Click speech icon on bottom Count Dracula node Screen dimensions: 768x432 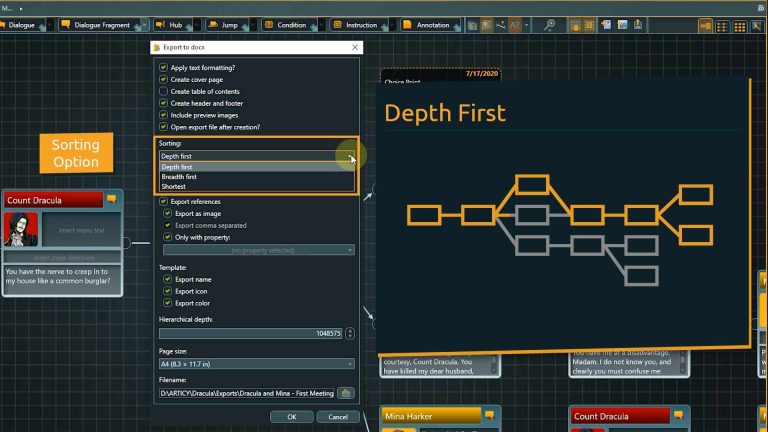(x=678, y=415)
